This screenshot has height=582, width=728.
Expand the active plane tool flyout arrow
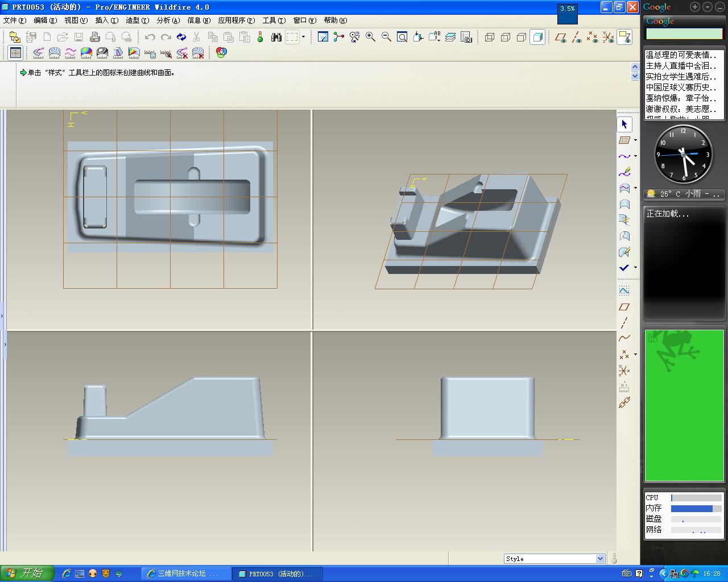[635, 140]
